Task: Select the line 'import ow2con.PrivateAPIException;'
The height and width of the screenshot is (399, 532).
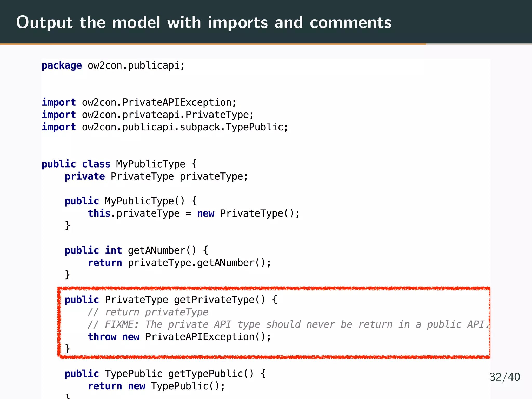Action: [x=139, y=103]
